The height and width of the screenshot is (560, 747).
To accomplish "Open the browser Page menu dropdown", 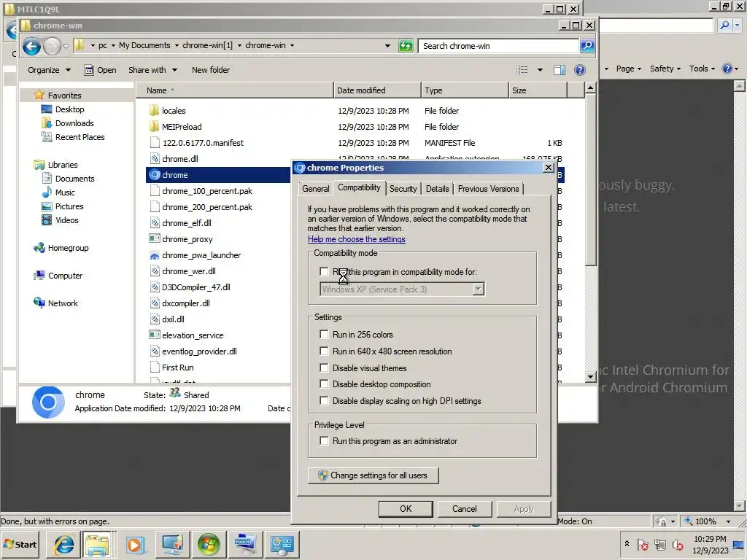I will (x=628, y=69).
